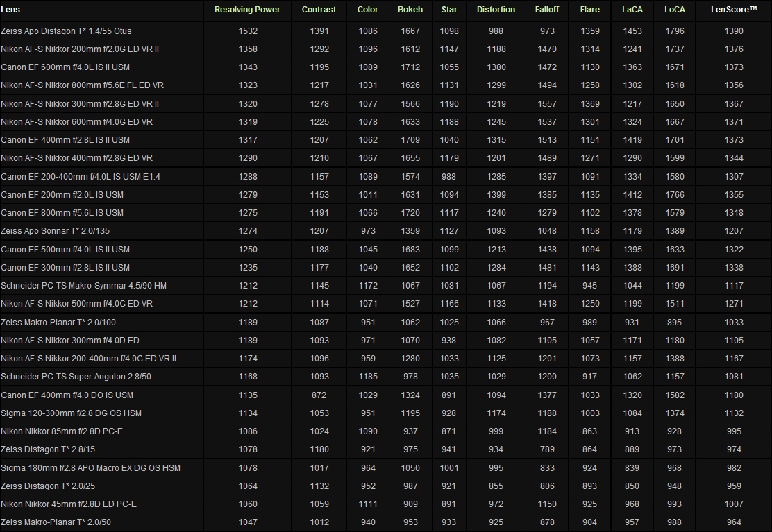Click Bokeh value 1720 for Canon EF 800mm
Viewport: 772px width, 532px height.
tap(410, 213)
